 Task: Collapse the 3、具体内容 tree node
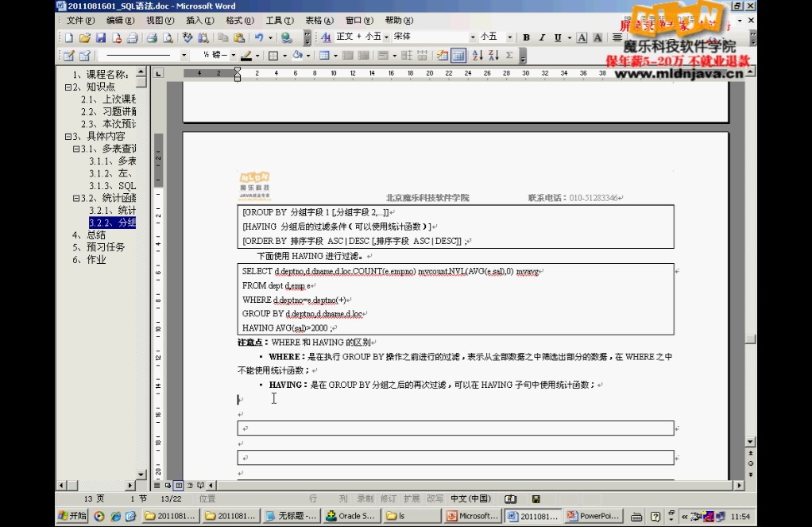click(68, 137)
